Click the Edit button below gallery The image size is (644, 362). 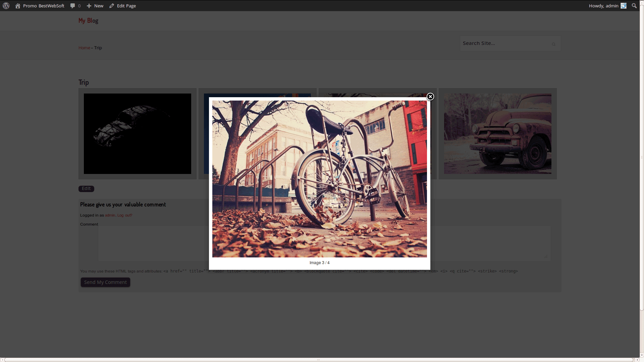coord(86,189)
